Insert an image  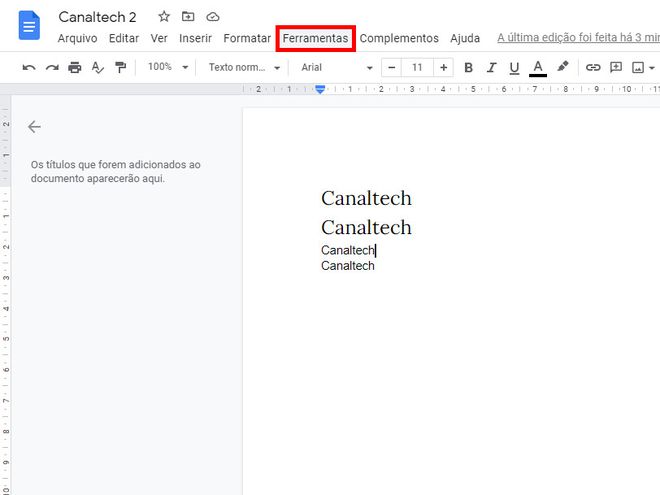[x=638, y=67]
